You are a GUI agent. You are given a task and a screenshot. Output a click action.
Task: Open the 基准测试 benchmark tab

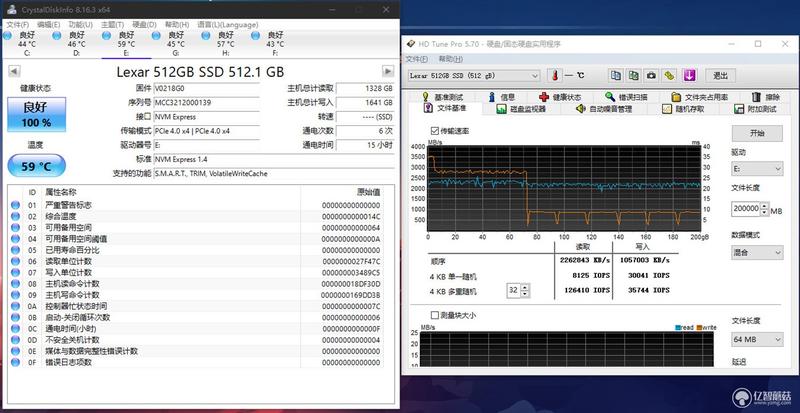coord(443,97)
